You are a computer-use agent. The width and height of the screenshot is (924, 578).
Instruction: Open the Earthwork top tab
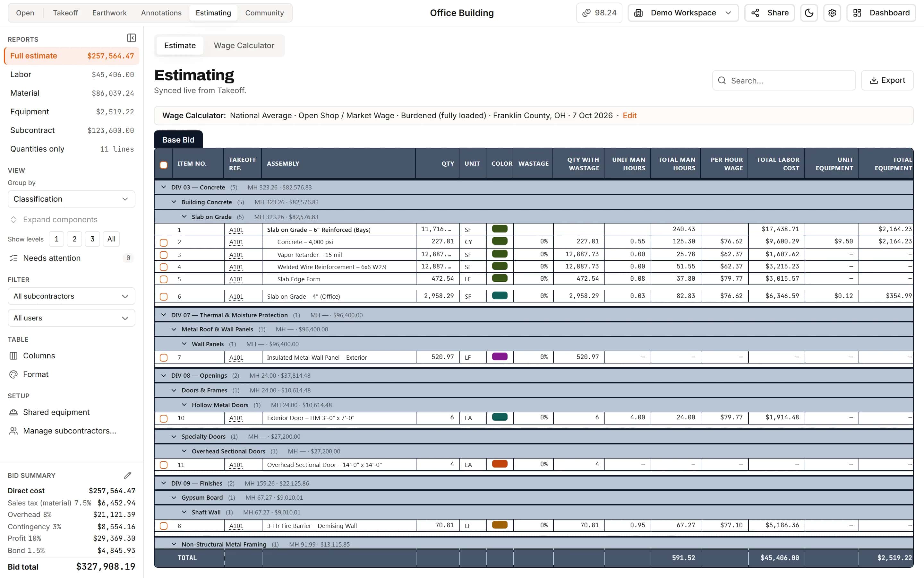click(x=109, y=13)
